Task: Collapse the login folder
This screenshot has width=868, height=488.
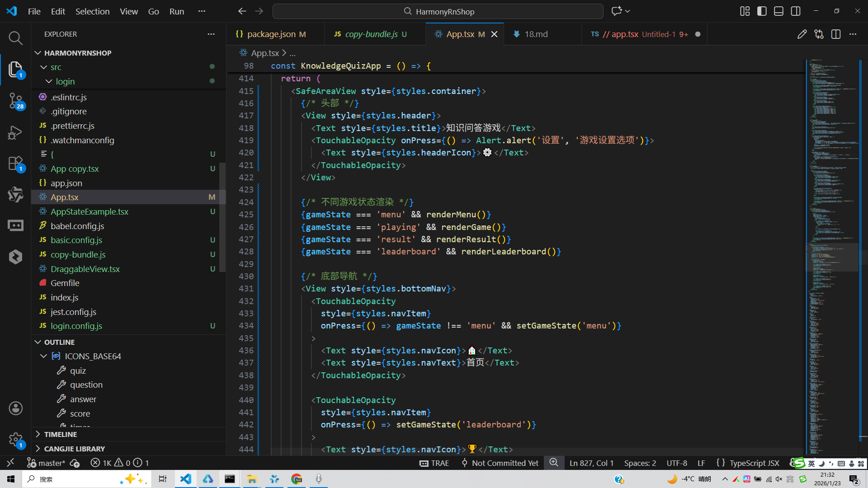Action: pyautogui.click(x=65, y=81)
